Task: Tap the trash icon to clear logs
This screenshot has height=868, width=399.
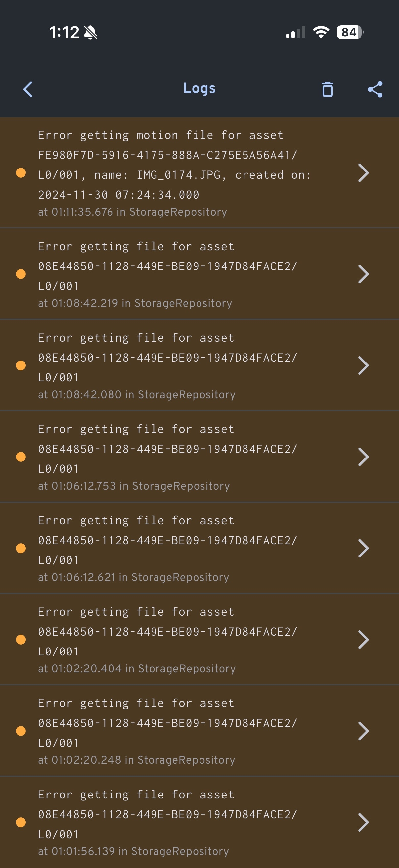Action: (x=327, y=89)
